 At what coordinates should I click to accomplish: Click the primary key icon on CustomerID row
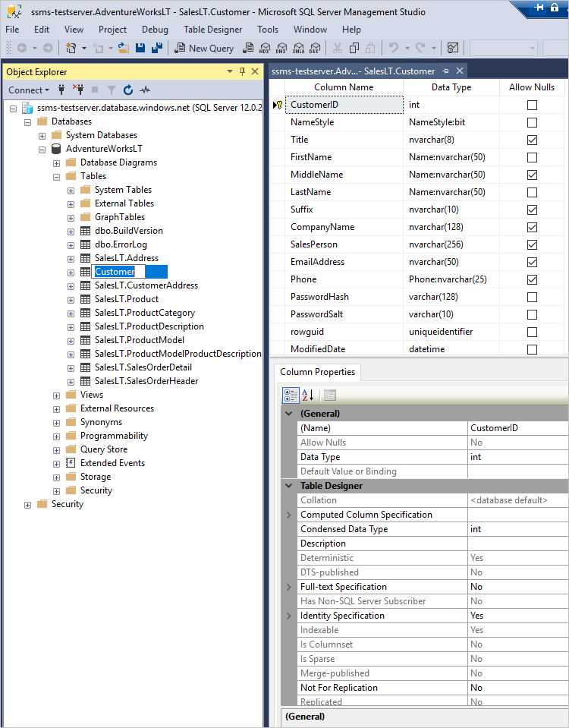point(278,105)
